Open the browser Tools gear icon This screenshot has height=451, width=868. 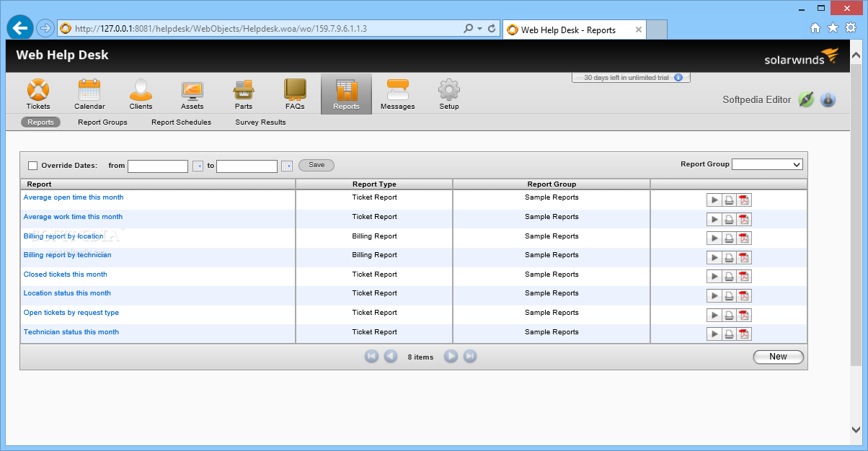(x=850, y=28)
